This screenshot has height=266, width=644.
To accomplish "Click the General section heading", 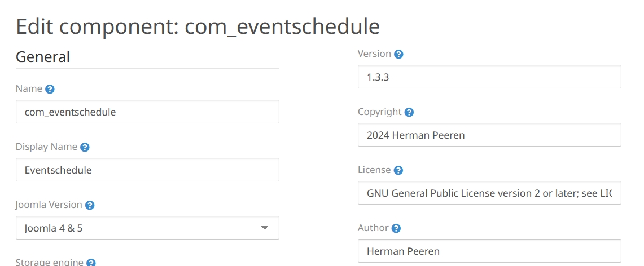I will [x=43, y=57].
